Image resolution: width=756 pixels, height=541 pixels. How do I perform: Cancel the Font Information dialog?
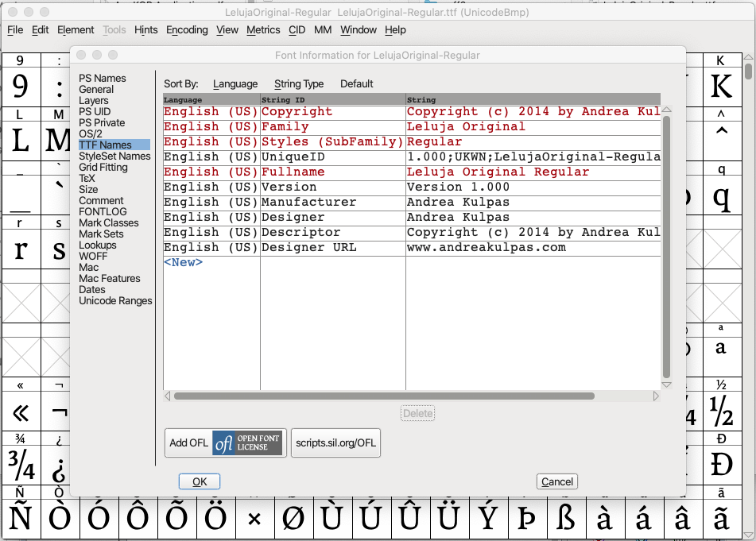pos(557,481)
